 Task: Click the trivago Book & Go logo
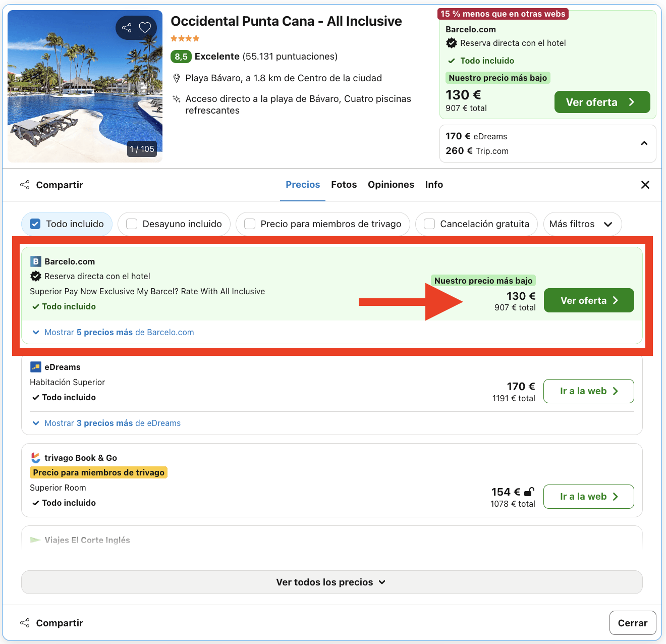35,458
